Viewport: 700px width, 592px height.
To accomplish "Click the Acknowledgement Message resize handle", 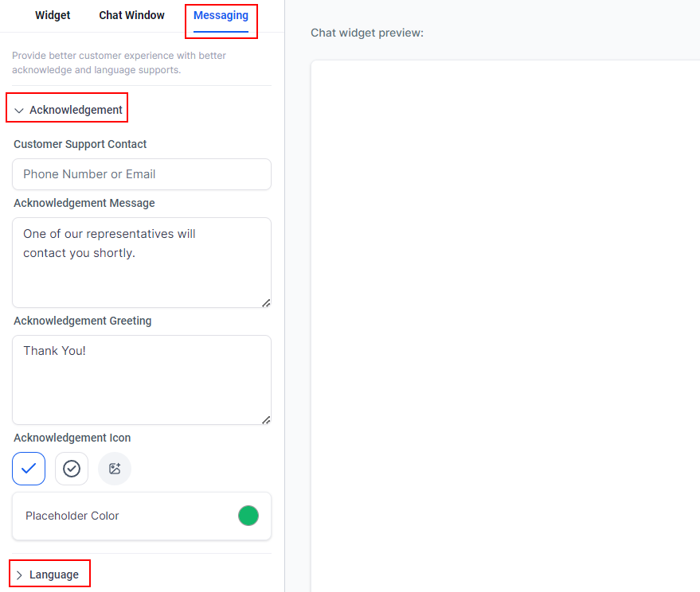I will (x=266, y=302).
